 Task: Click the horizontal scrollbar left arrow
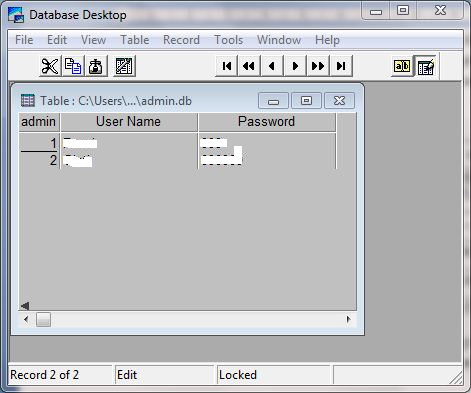[26, 320]
